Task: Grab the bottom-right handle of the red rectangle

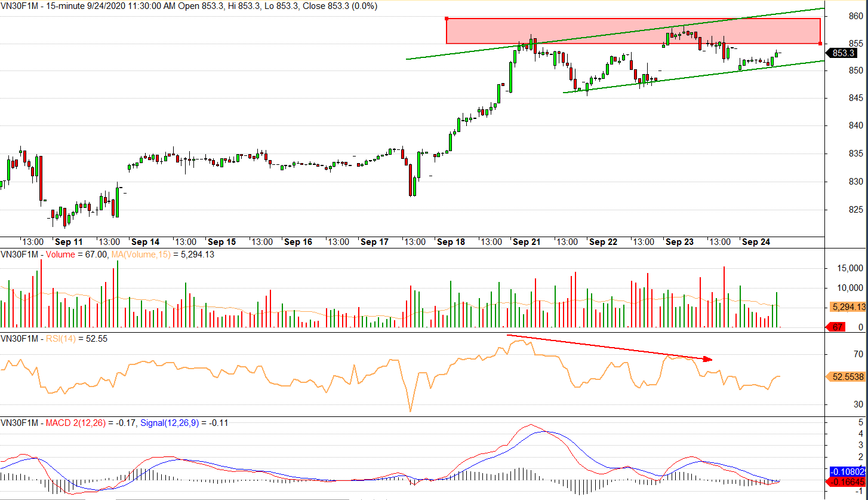Action: (820, 43)
